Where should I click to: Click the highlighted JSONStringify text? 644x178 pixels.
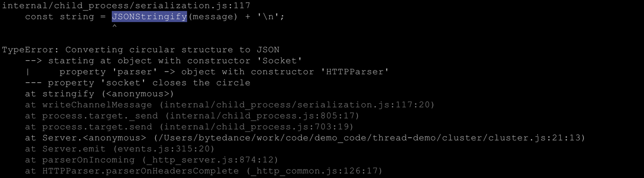(x=149, y=17)
